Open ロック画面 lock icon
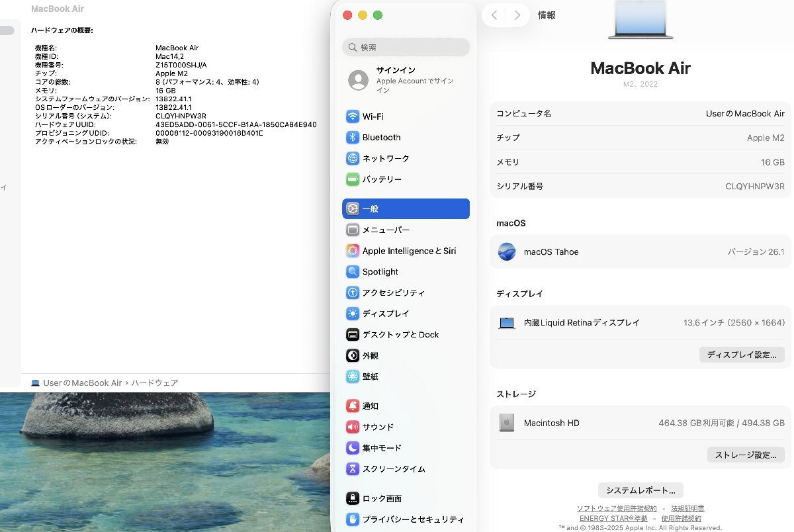The image size is (794, 532). [x=353, y=498]
